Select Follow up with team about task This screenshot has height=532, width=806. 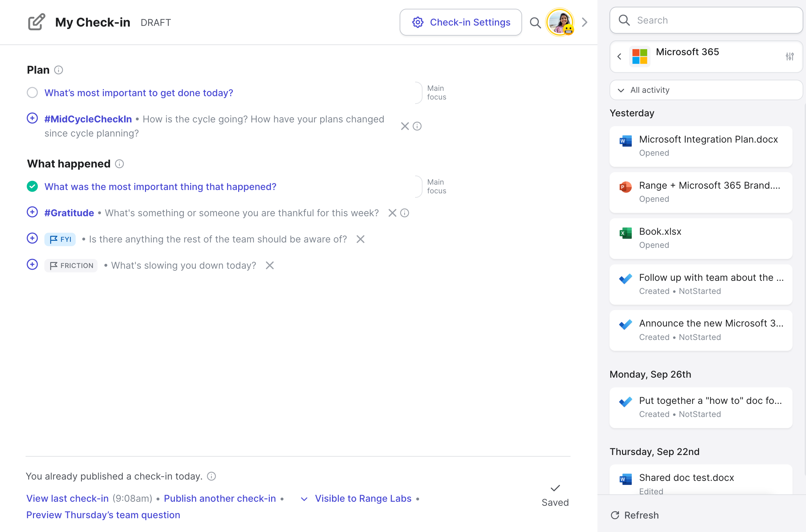(x=701, y=284)
